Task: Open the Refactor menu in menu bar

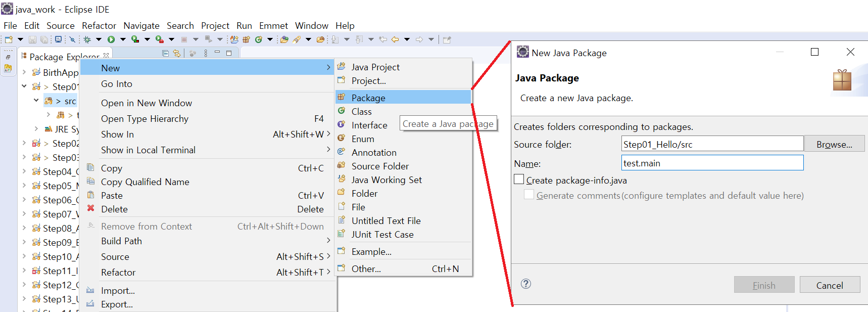Action: [99, 25]
